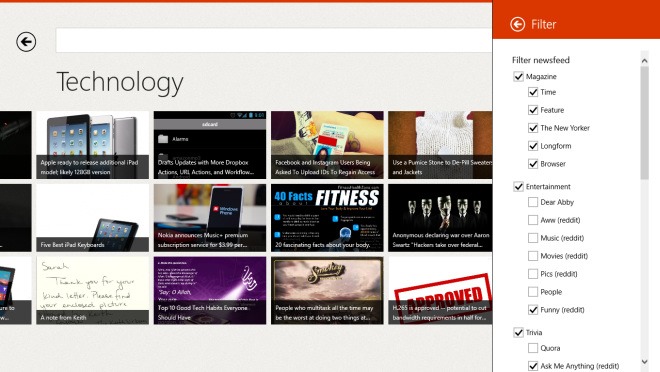
Task: Open the Apple additional iPad model article
Action: (x=93, y=145)
